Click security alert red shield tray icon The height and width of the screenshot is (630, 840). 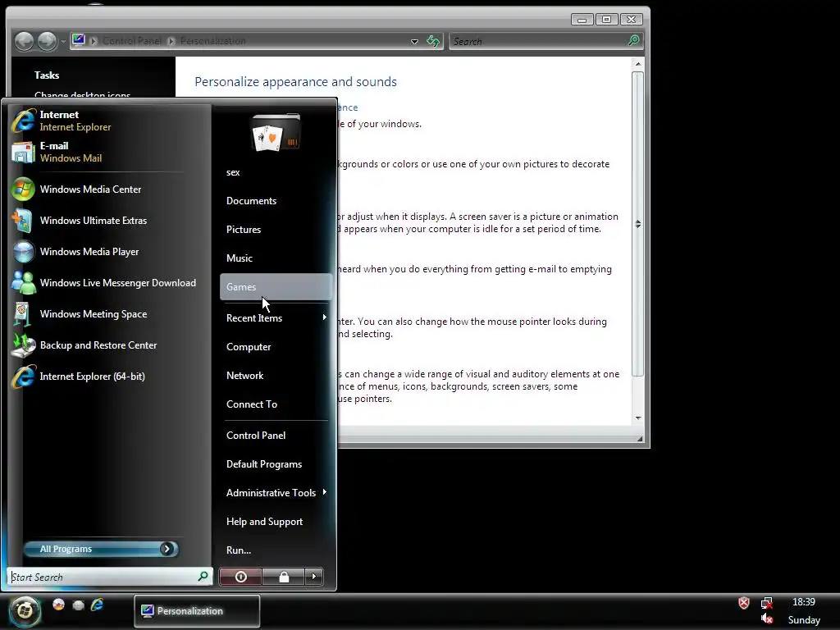click(x=744, y=603)
